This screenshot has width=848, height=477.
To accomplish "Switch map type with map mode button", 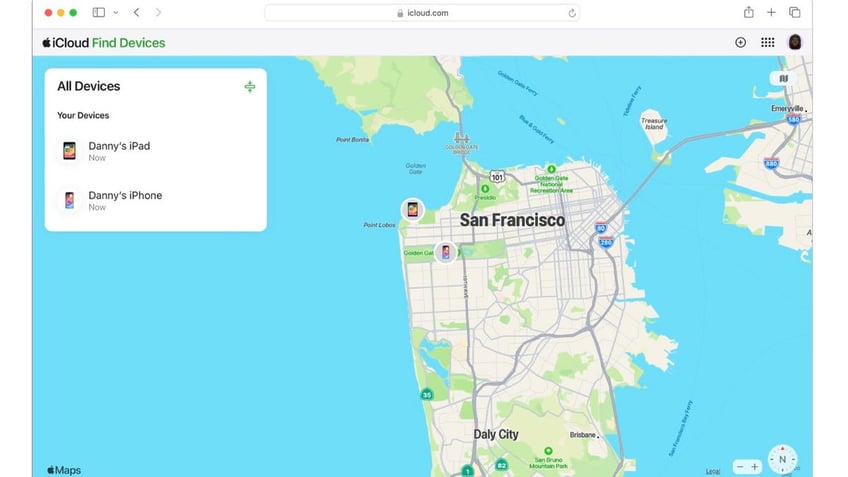I will (783, 78).
